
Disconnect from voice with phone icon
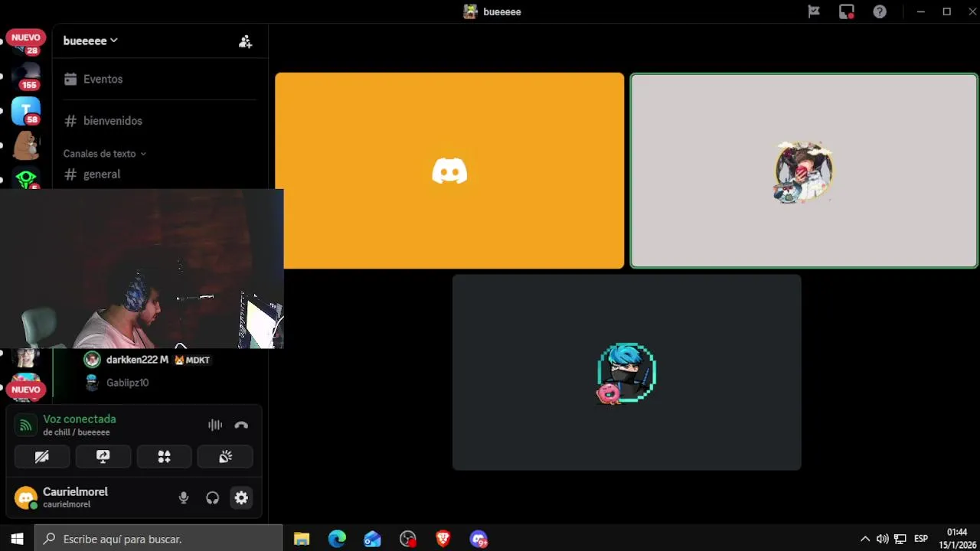click(241, 425)
